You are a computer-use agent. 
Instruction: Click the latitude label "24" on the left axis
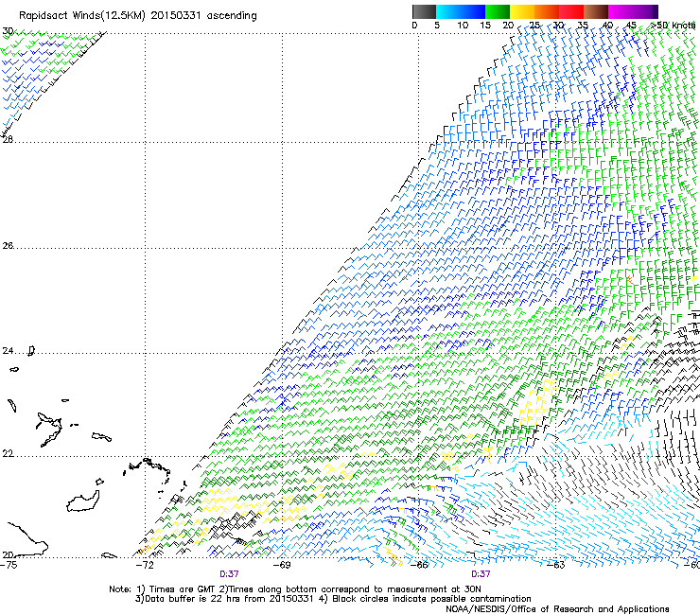tap(8, 351)
